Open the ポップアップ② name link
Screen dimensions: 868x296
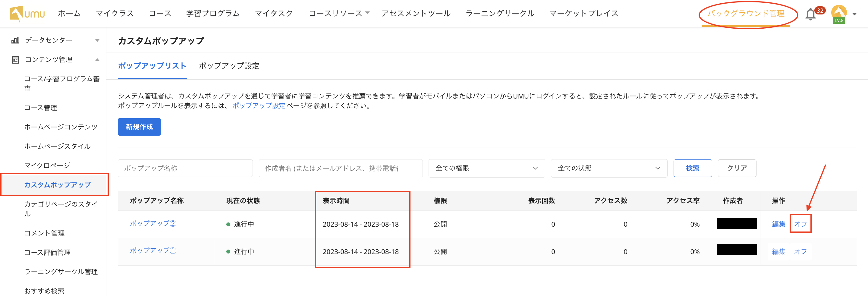tap(153, 224)
